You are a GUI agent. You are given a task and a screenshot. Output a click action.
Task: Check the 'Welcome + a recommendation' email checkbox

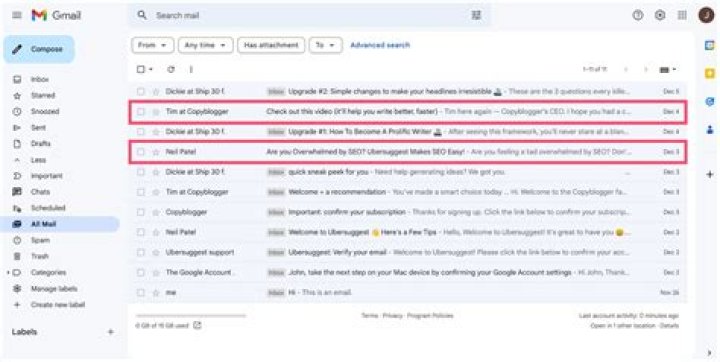(141, 192)
